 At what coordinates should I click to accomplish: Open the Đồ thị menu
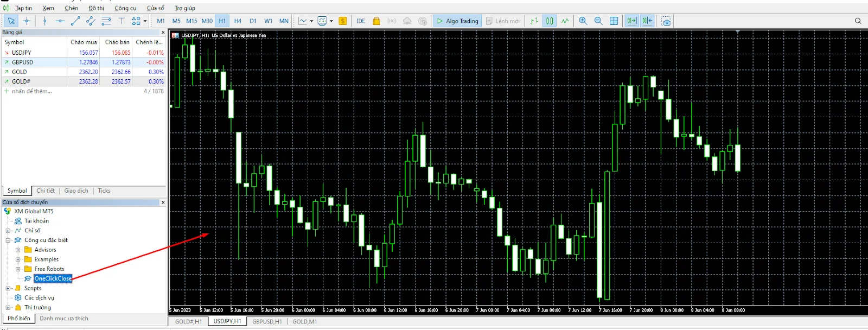96,8
